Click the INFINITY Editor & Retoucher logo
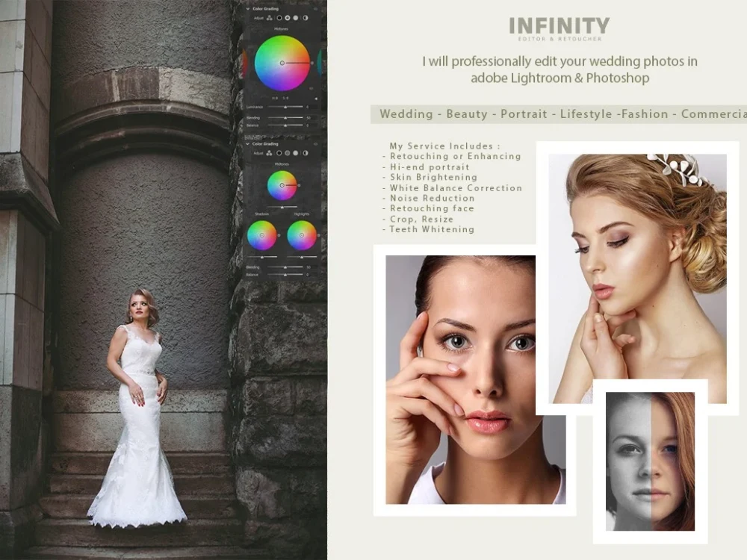This screenshot has width=747, height=560. [x=559, y=27]
